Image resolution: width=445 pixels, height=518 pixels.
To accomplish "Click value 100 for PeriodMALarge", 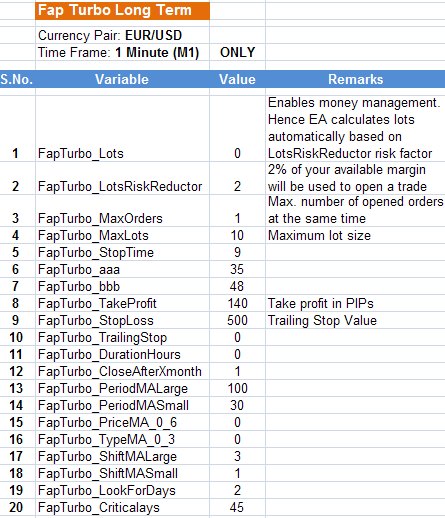I will click(237, 388).
